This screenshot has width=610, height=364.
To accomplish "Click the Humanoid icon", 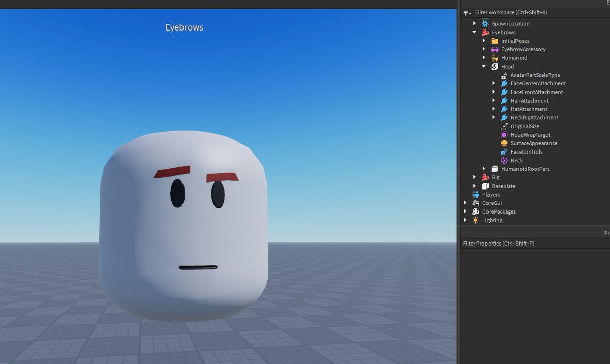I will click(x=495, y=58).
